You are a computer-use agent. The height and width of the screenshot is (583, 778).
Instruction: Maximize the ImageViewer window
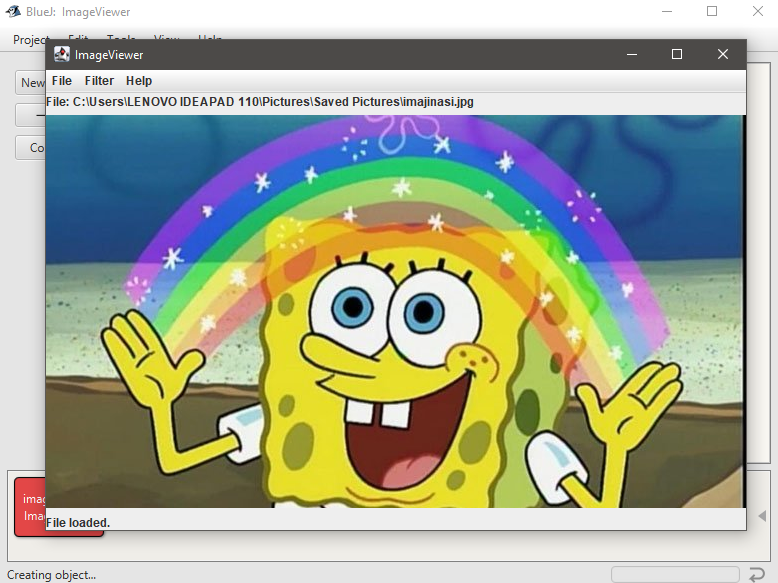tap(677, 54)
